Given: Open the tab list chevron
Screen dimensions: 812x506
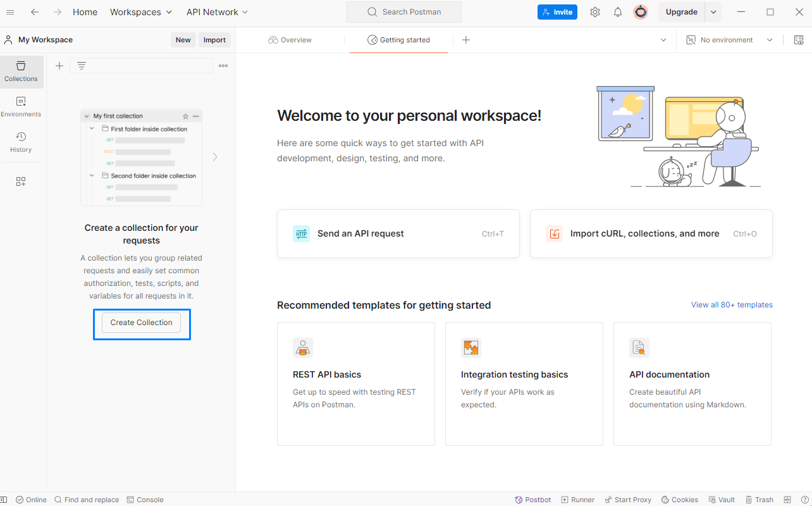Looking at the screenshot, I should tap(663, 40).
